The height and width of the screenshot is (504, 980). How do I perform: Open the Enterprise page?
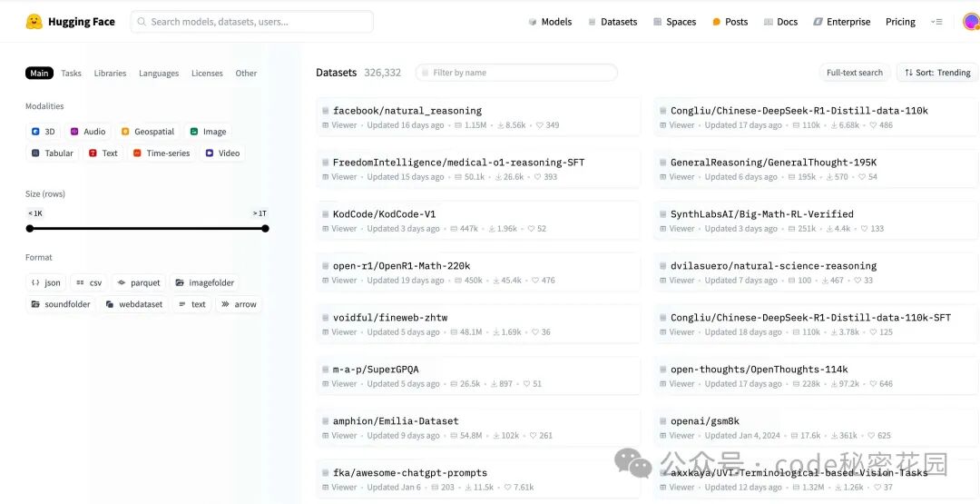point(842,22)
